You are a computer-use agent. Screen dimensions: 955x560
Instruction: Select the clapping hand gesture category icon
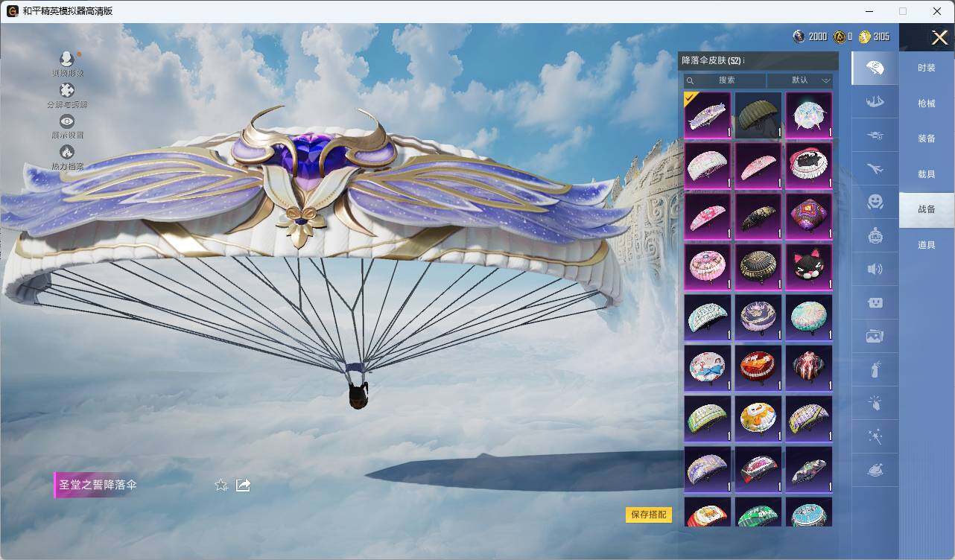pyautogui.click(x=875, y=403)
